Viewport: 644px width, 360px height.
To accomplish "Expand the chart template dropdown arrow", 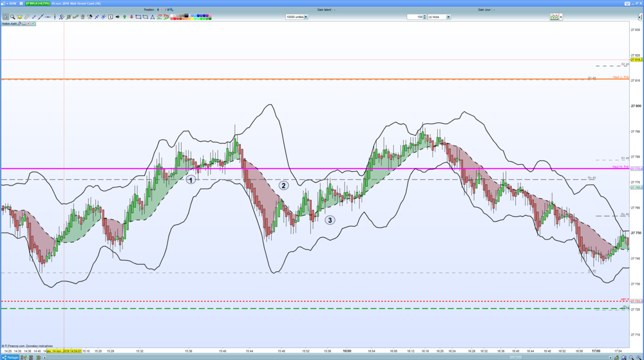I will click(561, 17).
